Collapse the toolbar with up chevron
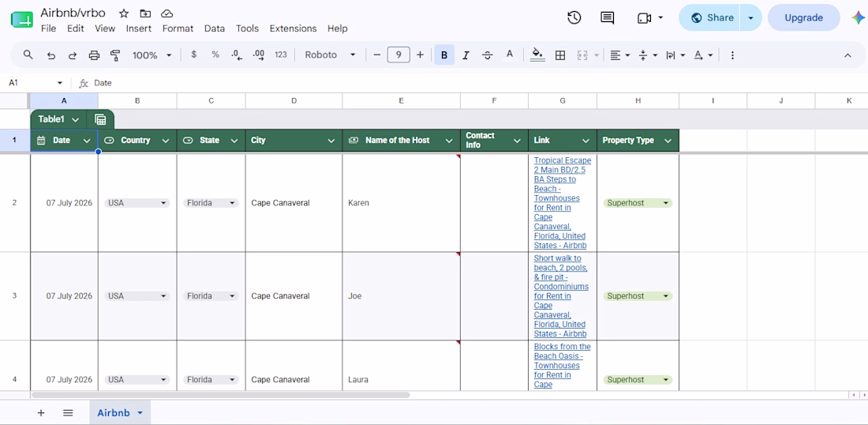Image resolution: width=868 pixels, height=425 pixels. click(847, 55)
